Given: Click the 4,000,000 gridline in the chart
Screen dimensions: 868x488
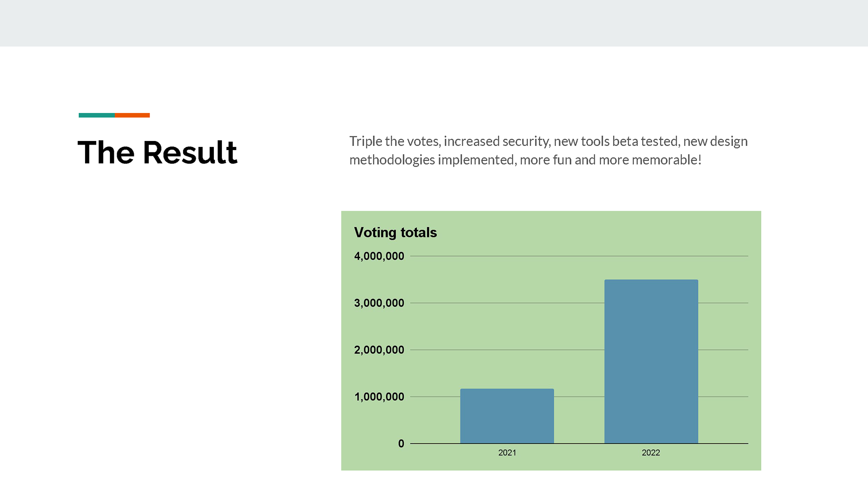Looking at the screenshot, I should click(x=579, y=256).
